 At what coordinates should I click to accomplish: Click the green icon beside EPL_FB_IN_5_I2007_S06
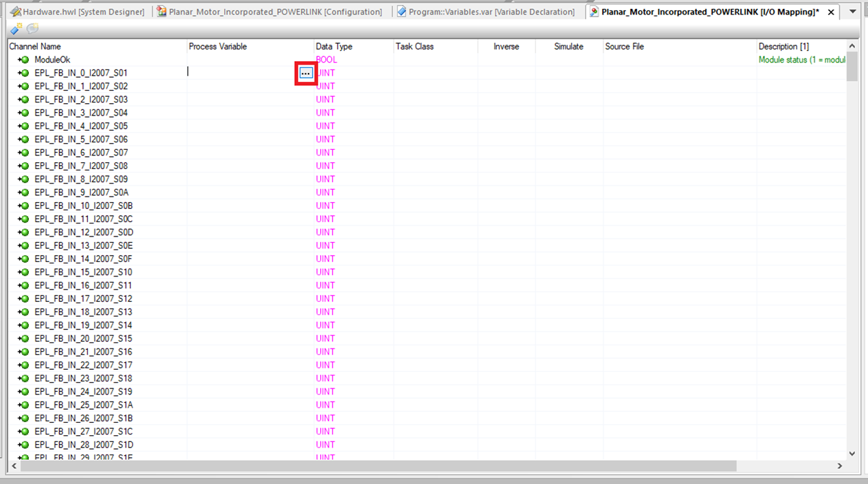coord(24,140)
